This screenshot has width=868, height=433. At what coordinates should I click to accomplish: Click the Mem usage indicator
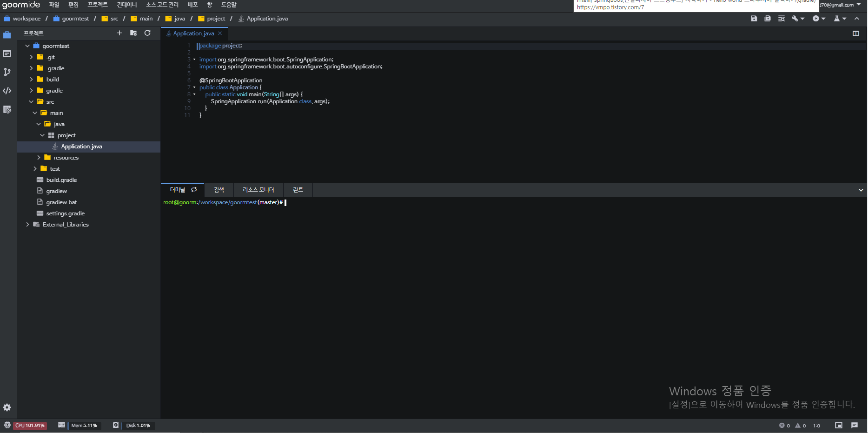[x=84, y=426]
